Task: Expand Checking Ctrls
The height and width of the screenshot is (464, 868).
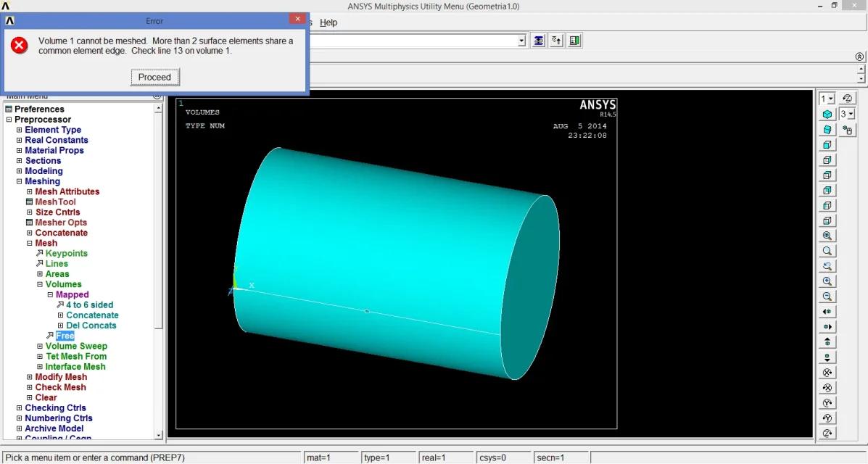Action: pyautogui.click(x=19, y=408)
